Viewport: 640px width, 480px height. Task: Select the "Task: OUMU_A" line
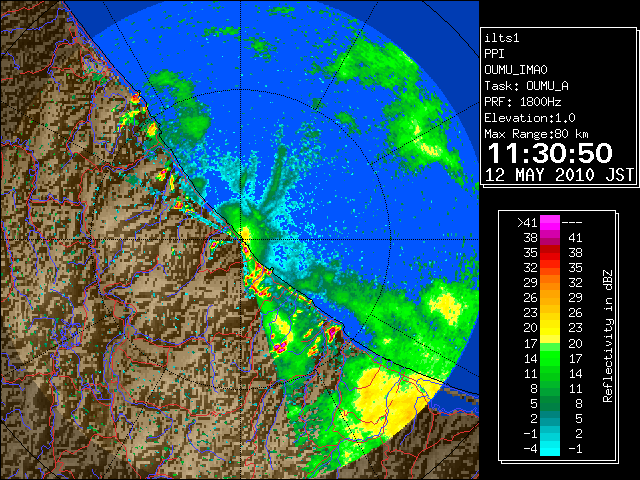(x=527, y=86)
